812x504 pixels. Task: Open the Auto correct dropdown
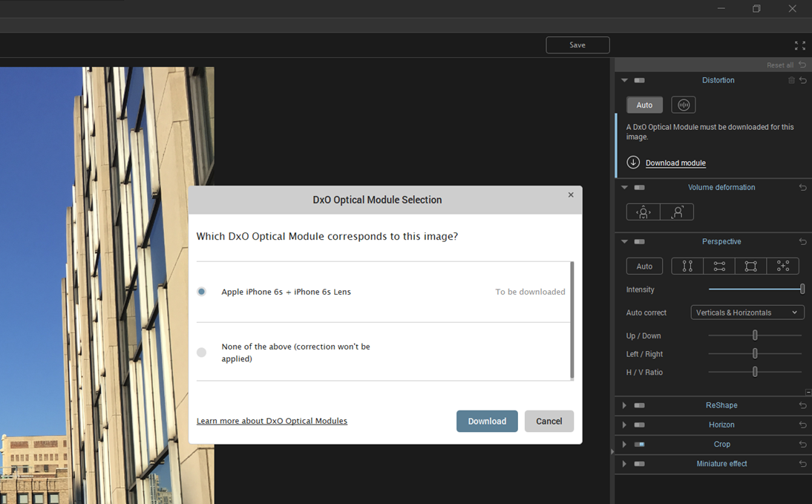pyautogui.click(x=747, y=312)
